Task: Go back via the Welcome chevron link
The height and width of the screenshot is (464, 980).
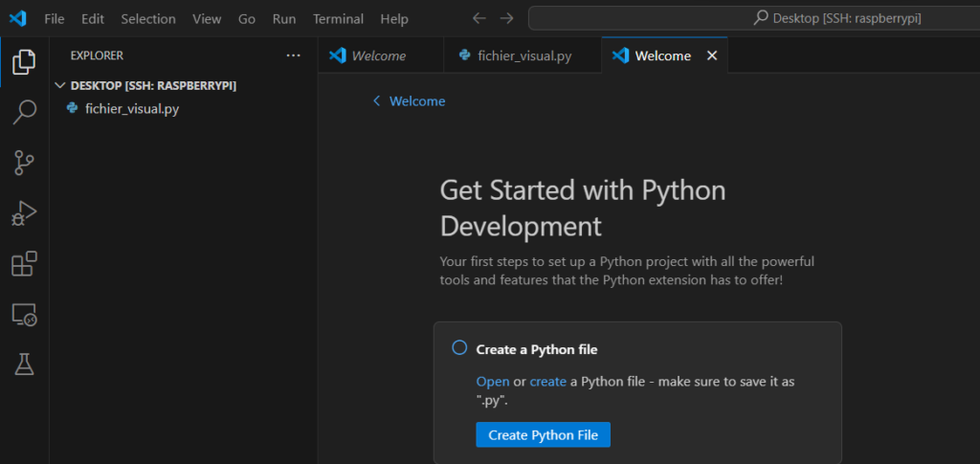Action: coord(409,100)
